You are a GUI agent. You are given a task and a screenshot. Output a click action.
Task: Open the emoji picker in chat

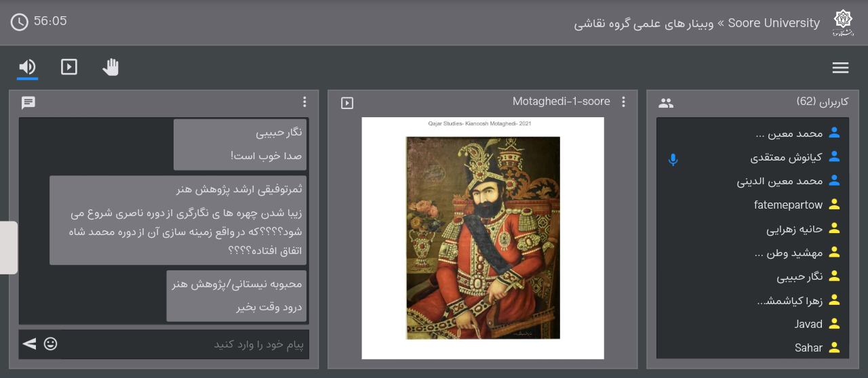(x=51, y=343)
